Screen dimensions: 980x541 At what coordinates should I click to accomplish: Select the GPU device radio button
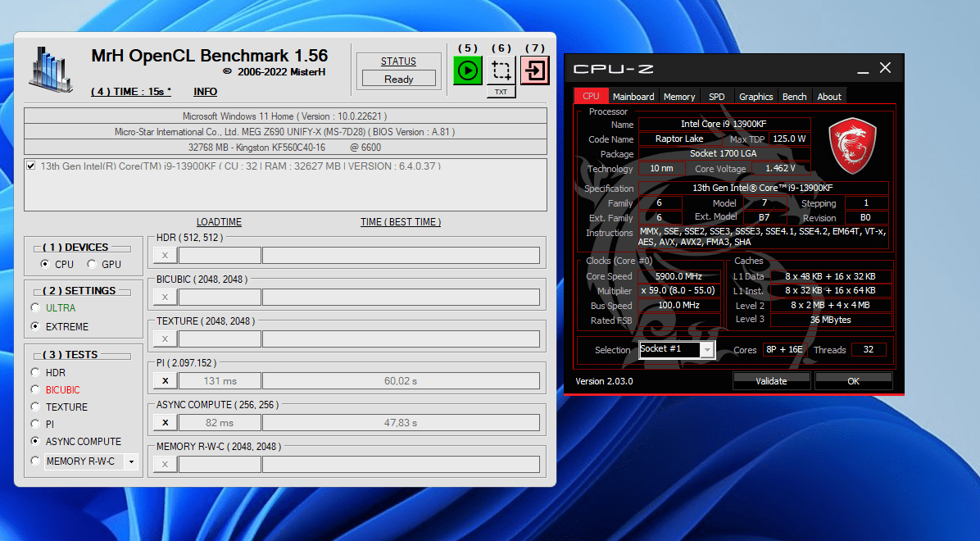pos(92,264)
